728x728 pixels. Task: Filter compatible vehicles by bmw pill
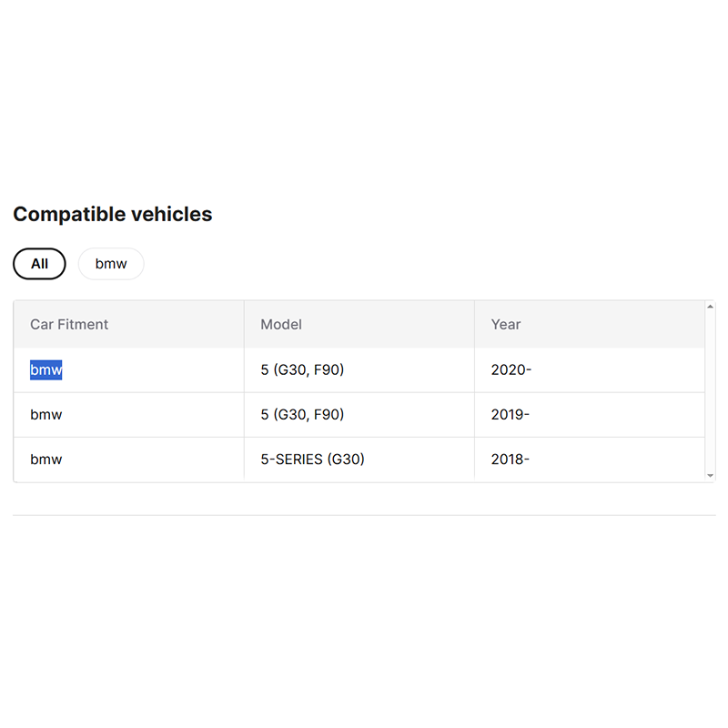[x=111, y=264]
